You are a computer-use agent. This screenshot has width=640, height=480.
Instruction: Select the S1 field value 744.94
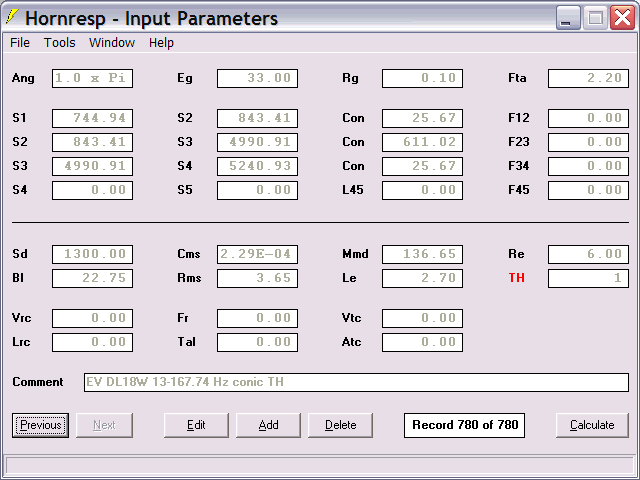click(92, 118)
